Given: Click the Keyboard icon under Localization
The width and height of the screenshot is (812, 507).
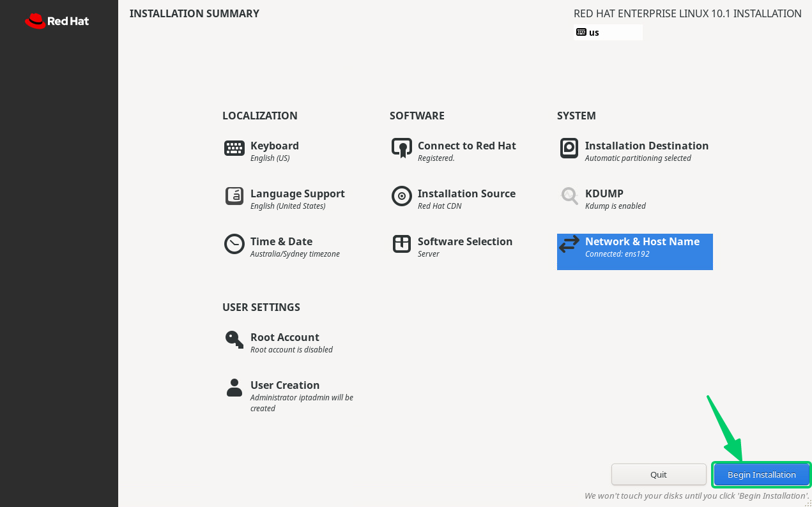Looking at the screenshot, I should pos(234,148).
